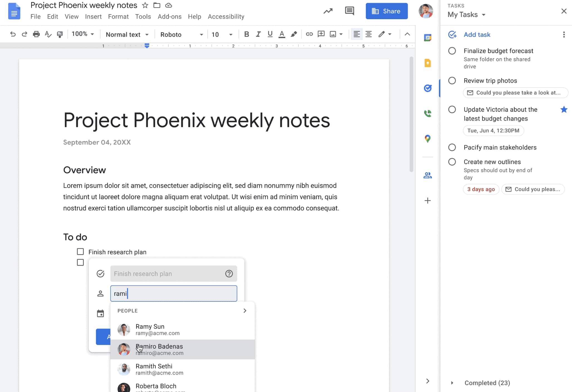Open the Normal text style dropdown
572x392 pixels.
(127, 34)
